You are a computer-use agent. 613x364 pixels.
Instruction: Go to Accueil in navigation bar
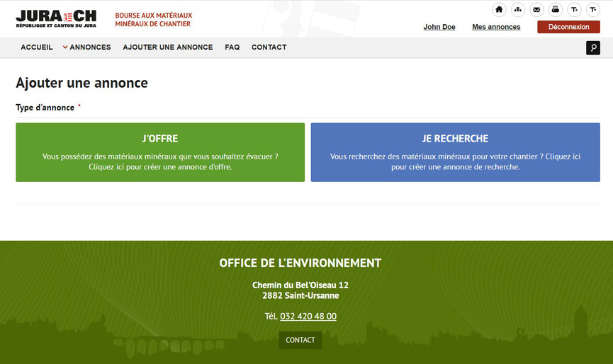[x=36, y=47]
